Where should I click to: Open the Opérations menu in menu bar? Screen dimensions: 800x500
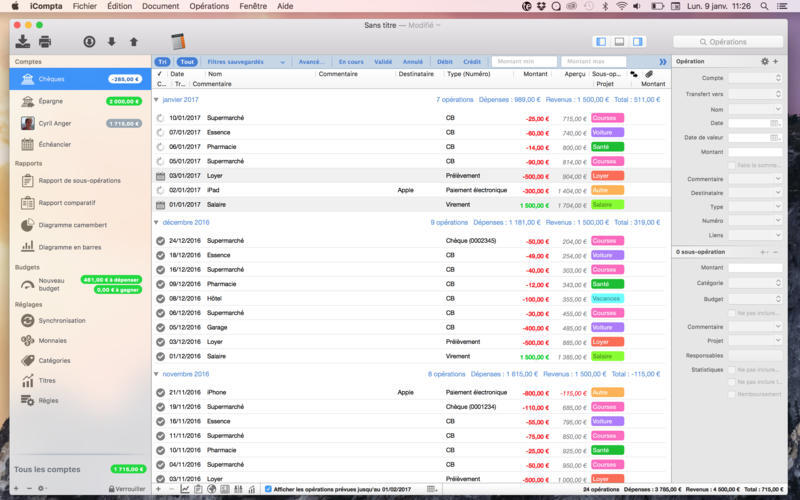tap(209, 6)
